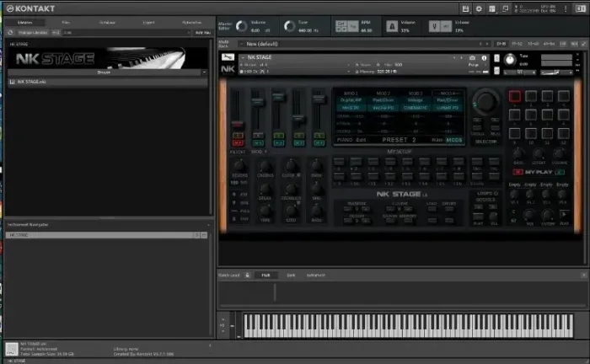Click PIANO label on display

[344, 140]
